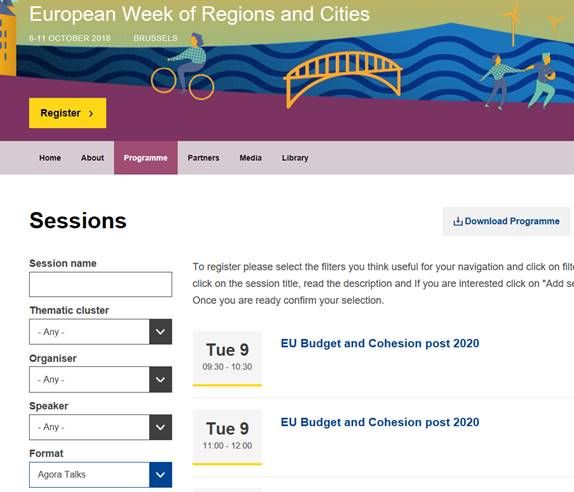Open the 09:30 EU Budget and Cohesion session
574x492 pixels.
(380, 343)
